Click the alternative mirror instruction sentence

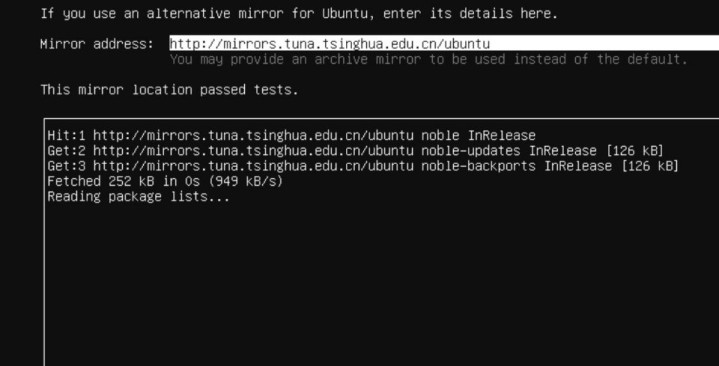299,13
